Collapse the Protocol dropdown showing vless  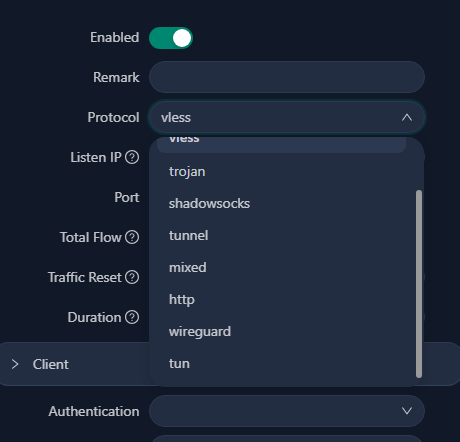[287, 118]
